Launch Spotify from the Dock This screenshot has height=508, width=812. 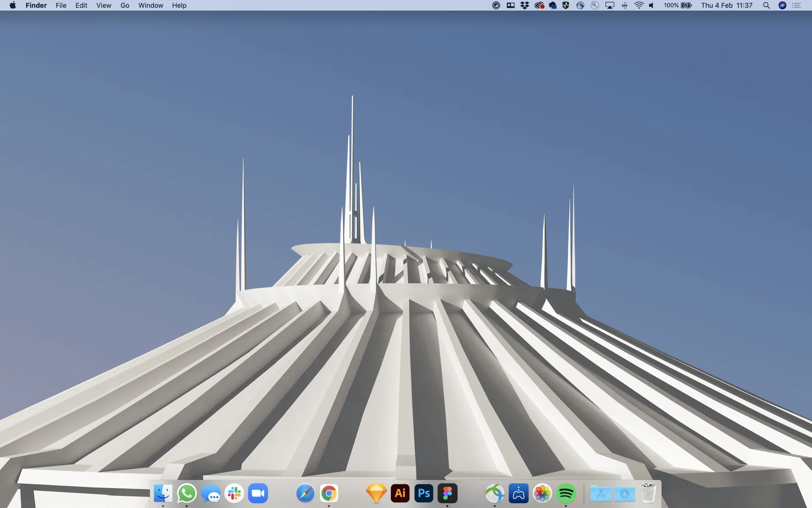click(566, 493)
